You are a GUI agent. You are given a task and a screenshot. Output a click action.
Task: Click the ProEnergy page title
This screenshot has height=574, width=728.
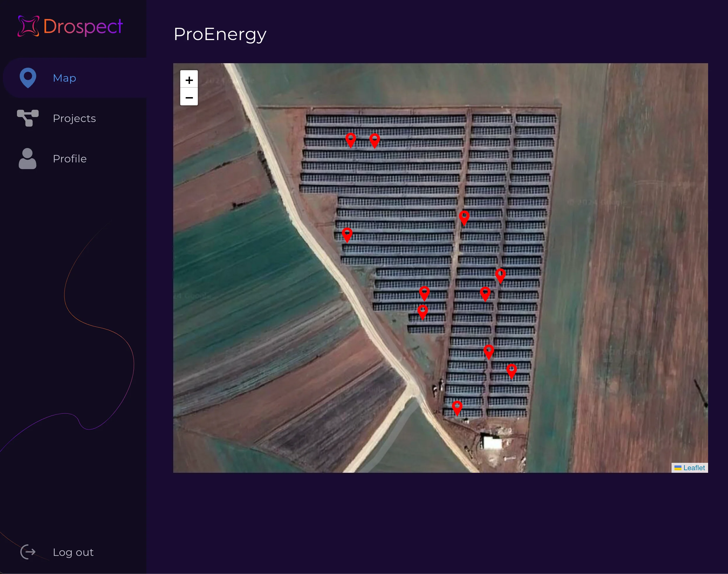pyautogui.click(x=220, y=34)
